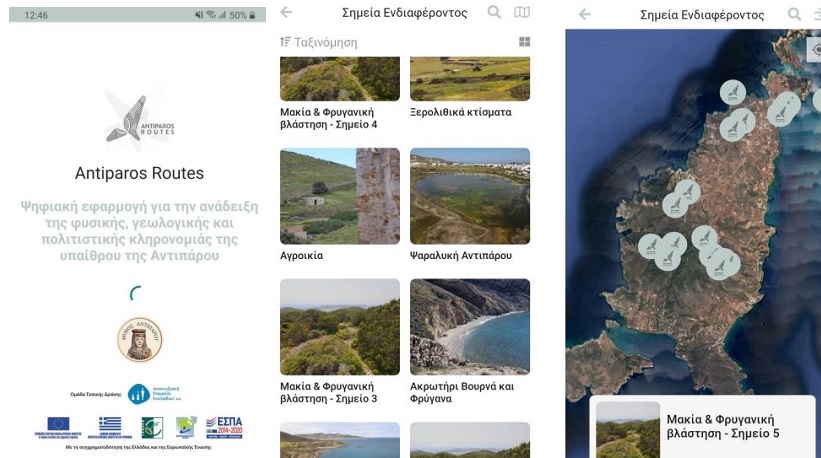Toggle the grid layout view icon
Viewport: 821px width, 458px height.
coord(524,42)
